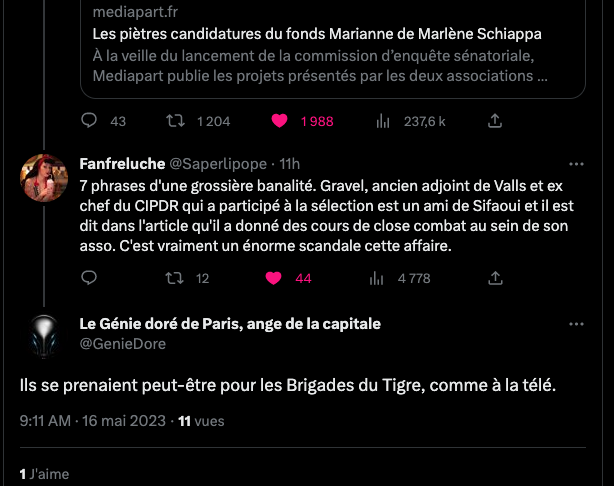Share Fanfreluche's tweet

pos(493,279)
